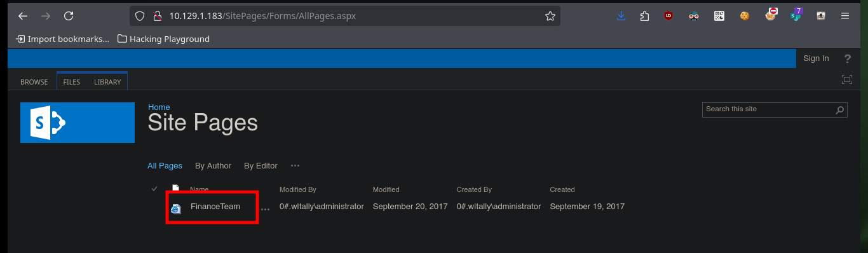Click the SharePoint logo tile

click(x=78, y=122)
